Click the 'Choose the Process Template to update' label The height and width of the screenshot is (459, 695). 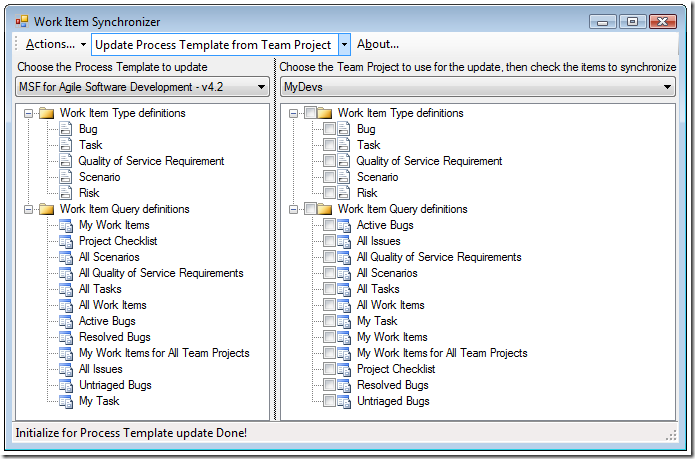pyautogui.click(x=112, y=67)
